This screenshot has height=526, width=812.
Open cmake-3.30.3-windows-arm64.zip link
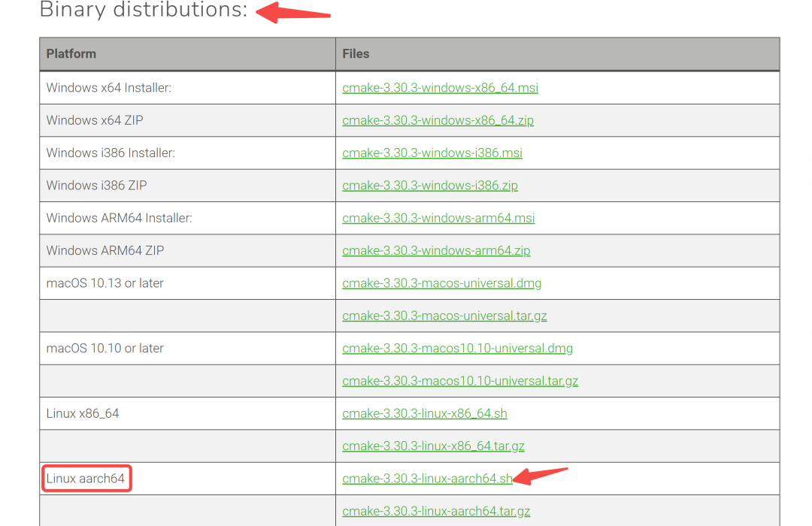click(x=436, y=251)
